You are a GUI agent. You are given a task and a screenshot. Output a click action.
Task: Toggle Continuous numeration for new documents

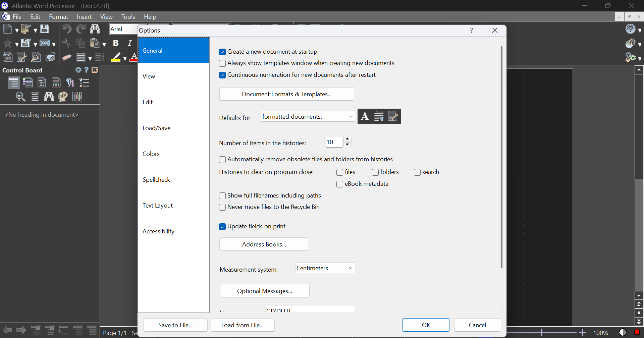click(222, 75)
